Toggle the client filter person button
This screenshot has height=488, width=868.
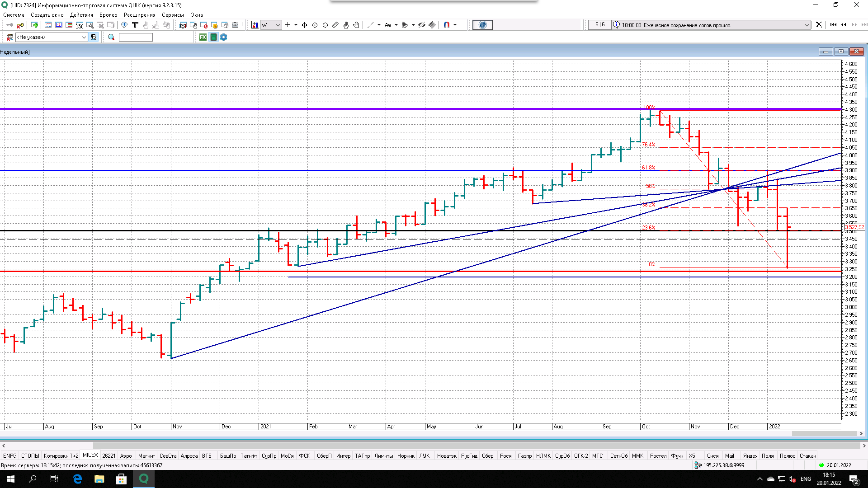coord(94,37)
